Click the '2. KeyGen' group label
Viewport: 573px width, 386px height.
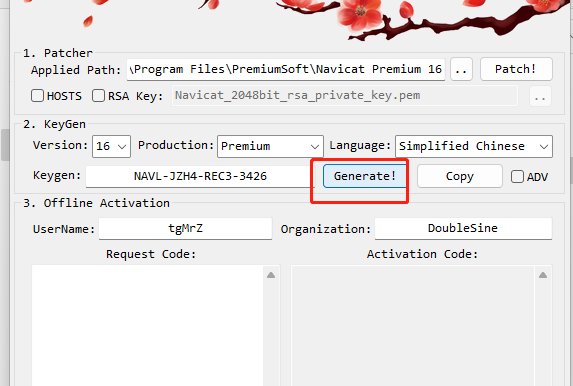54,124
